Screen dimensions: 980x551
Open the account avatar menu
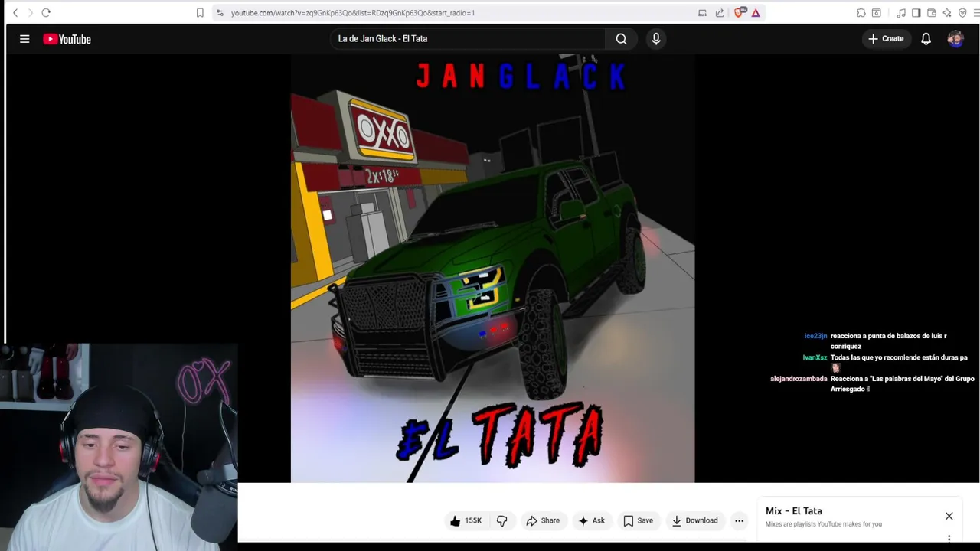coord(955,39)
